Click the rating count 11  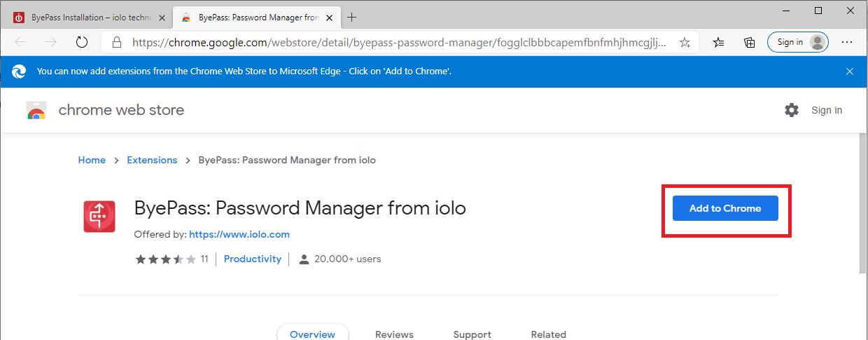click(204, 259)
